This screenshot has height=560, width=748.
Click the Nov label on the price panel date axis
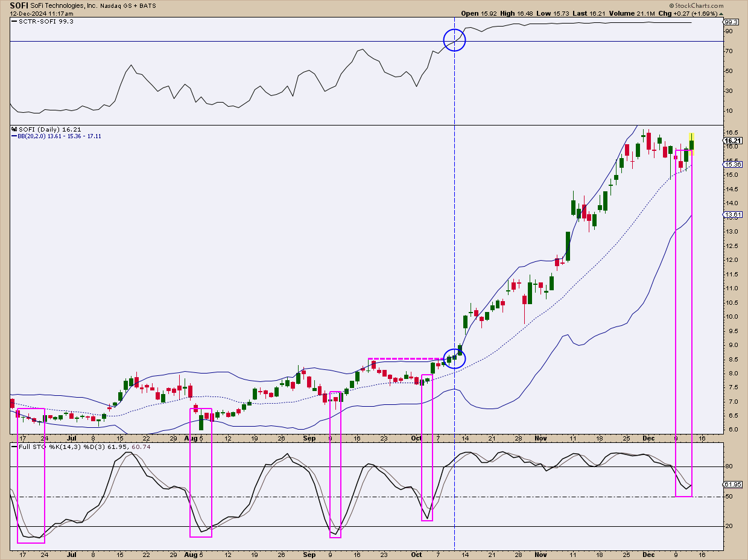[x=540, y=437]
